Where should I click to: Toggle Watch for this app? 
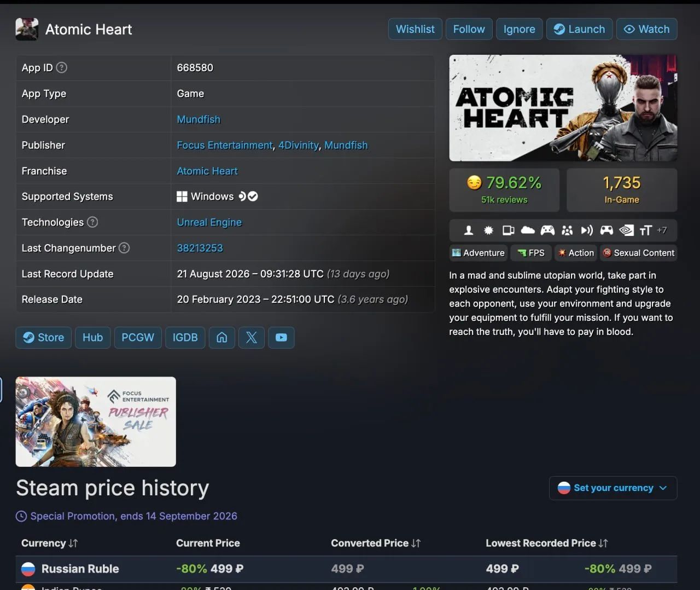647,29
